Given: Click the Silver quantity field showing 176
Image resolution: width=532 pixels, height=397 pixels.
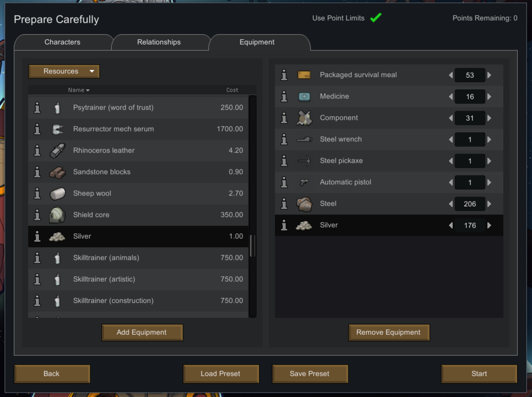Looking at the screenshot, I should click(470, 225).
